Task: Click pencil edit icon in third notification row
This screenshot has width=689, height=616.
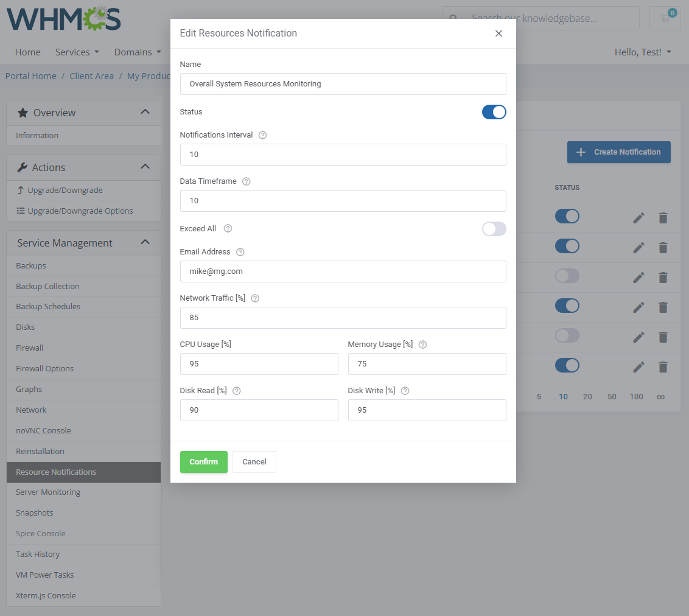Action: click(638, 277)
